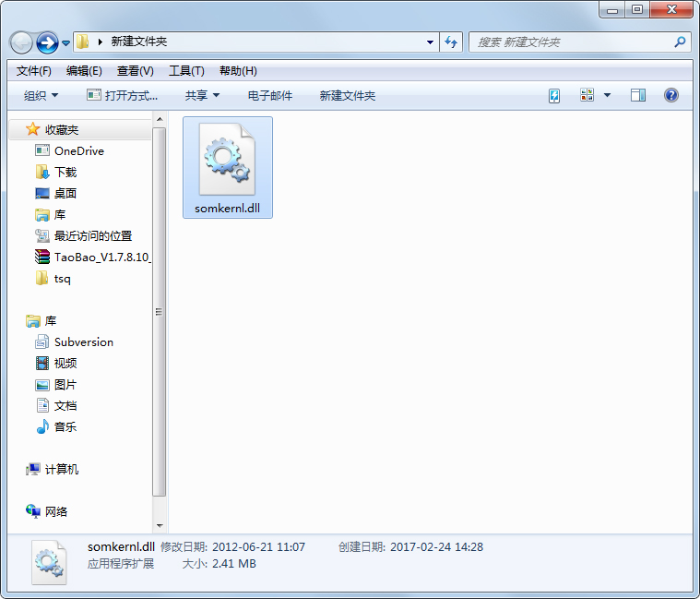The image size is (700, 599).
Task: Expand the address bar path chevron
Action: (100, 42)
